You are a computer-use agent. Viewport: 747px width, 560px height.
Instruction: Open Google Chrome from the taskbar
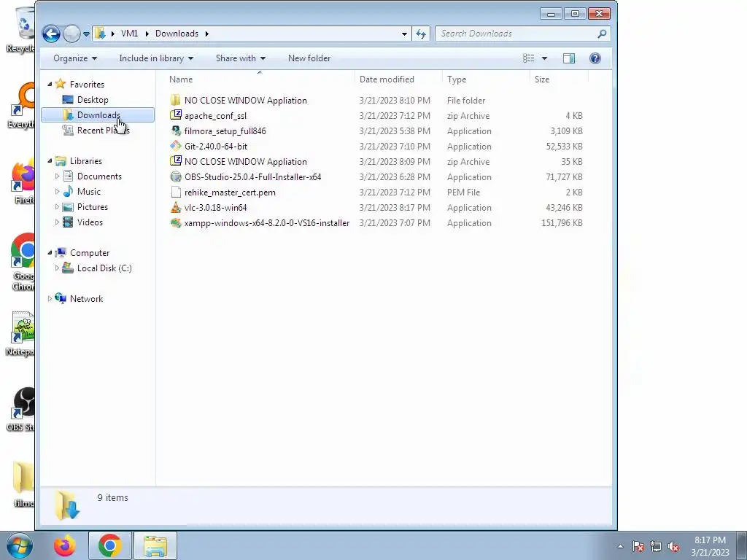pos(109,545)
